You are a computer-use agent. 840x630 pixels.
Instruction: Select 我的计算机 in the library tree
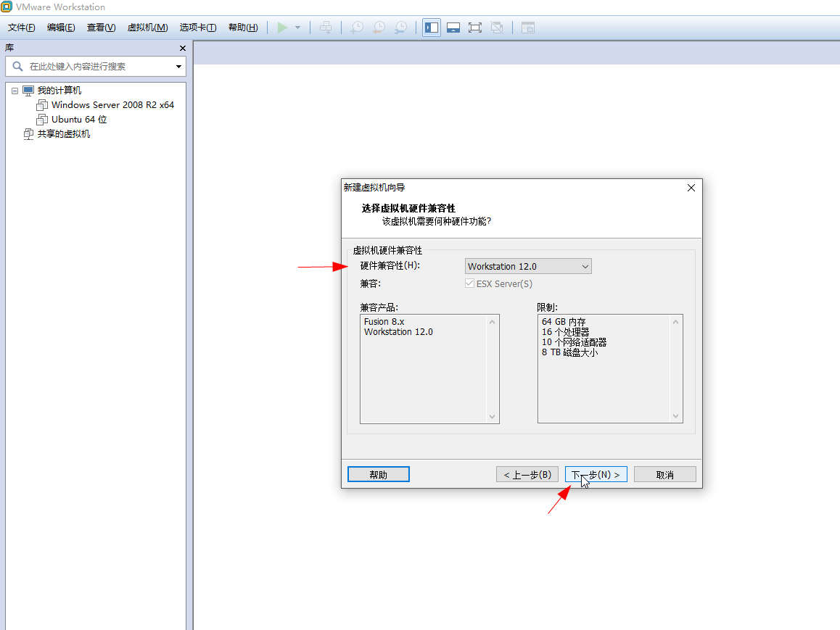click(59, 91)
